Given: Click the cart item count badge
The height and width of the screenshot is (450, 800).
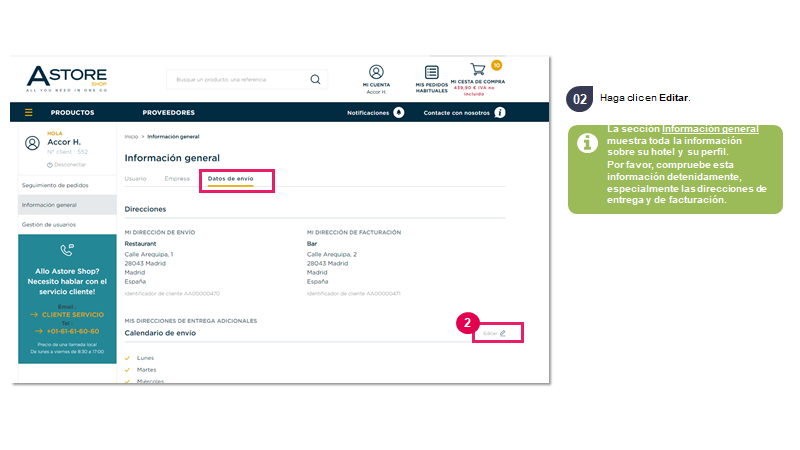Looking at the screenshot, I should pos(496,65).
